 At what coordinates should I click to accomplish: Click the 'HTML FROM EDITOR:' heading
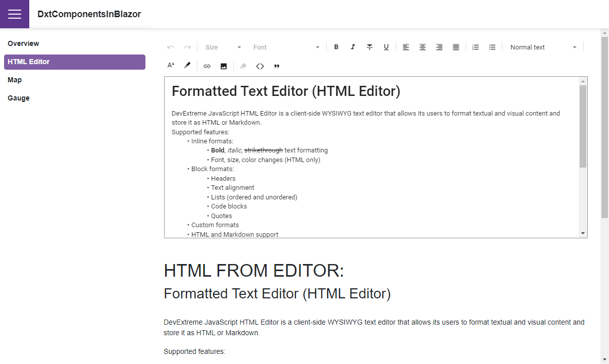pos(253,271)
